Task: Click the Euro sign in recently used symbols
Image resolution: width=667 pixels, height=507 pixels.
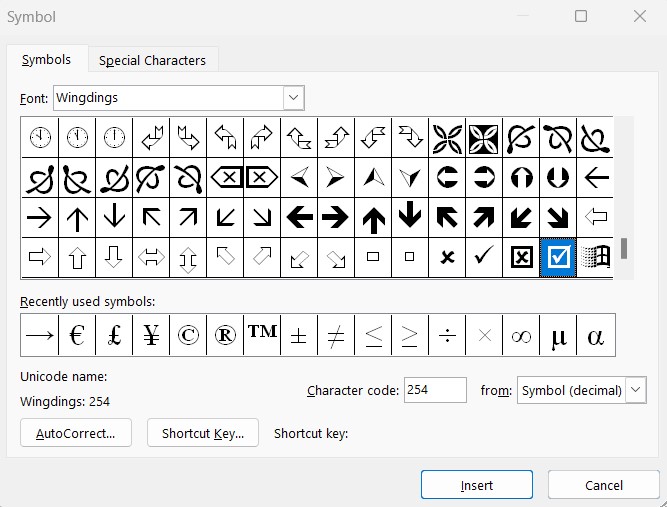Action: [x=76, y=336]
